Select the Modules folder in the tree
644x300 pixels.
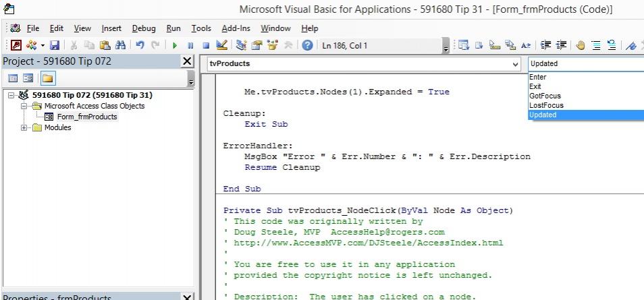click(x=58, y=127)
